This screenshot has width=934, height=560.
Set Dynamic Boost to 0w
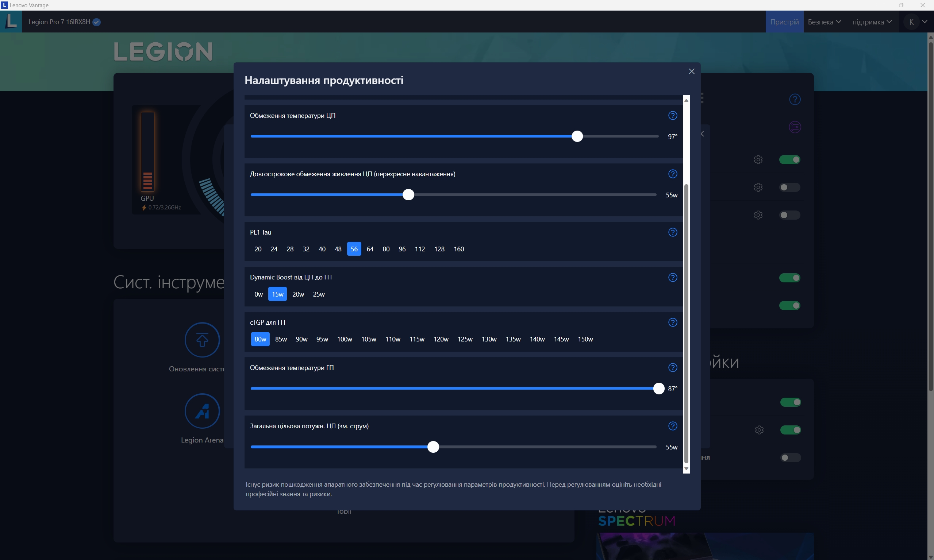258,294
